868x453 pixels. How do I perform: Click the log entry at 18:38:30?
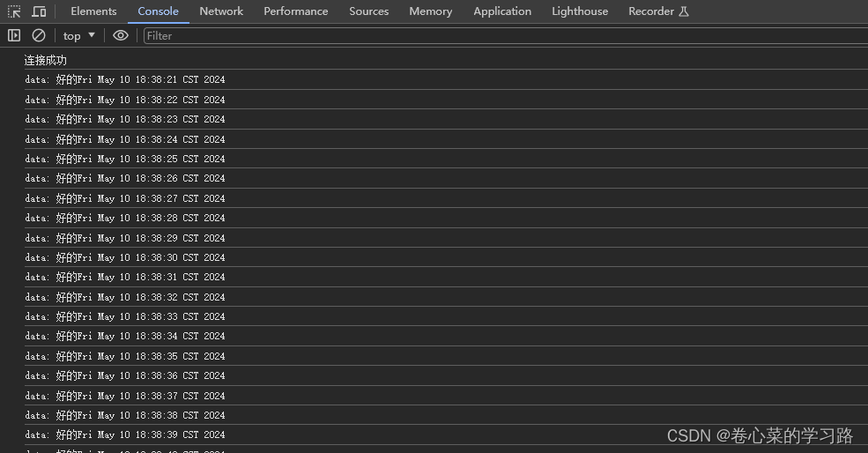point(446,257)
